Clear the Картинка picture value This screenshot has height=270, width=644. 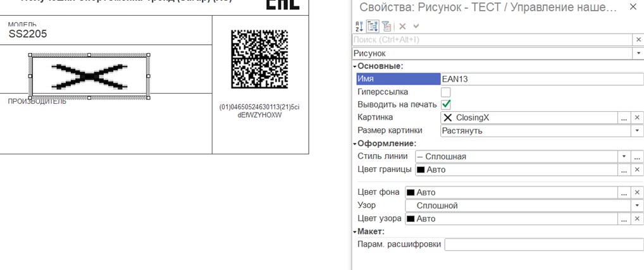pos(637,118)
